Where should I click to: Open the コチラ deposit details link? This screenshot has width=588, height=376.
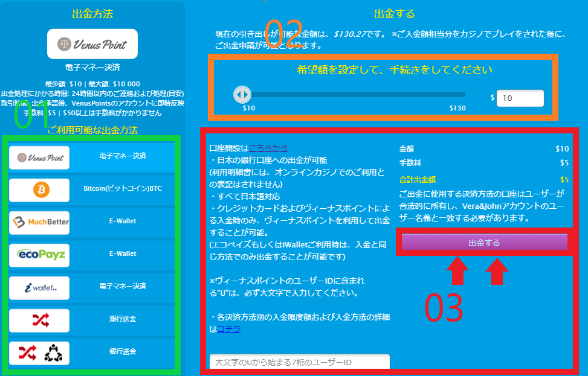229,329
